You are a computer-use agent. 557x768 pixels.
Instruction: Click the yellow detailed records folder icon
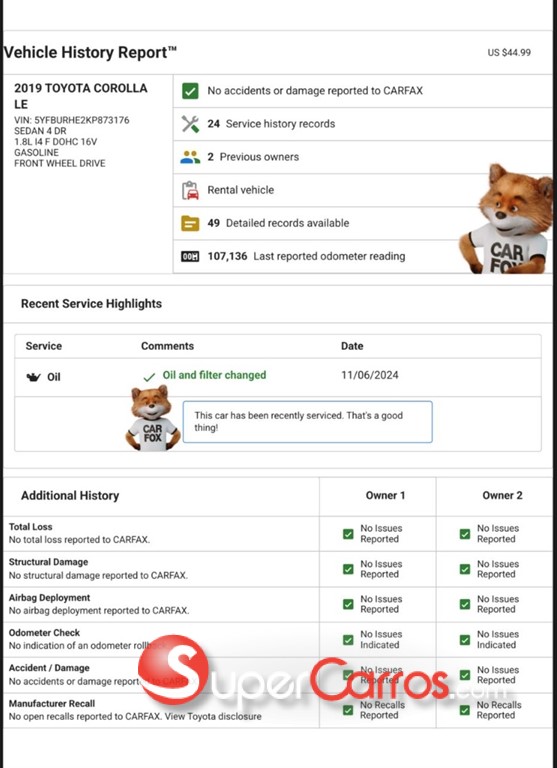190,223
